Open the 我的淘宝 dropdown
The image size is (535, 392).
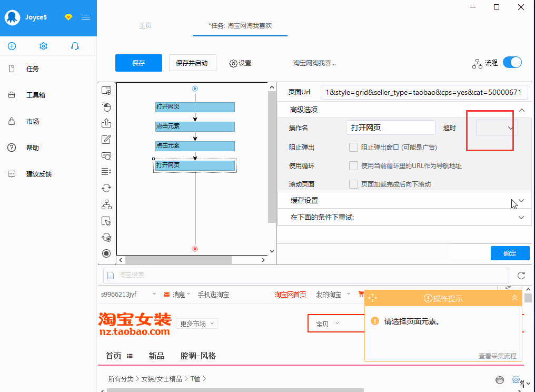pyautogui.click(x=333, y=295)
